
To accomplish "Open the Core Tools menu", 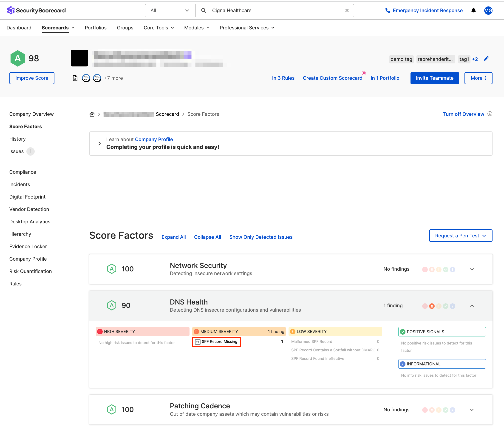I will point(159,28).
